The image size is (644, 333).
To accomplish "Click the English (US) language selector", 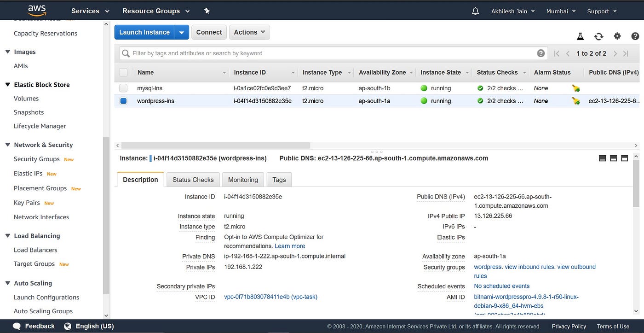I will pos(94,326).
